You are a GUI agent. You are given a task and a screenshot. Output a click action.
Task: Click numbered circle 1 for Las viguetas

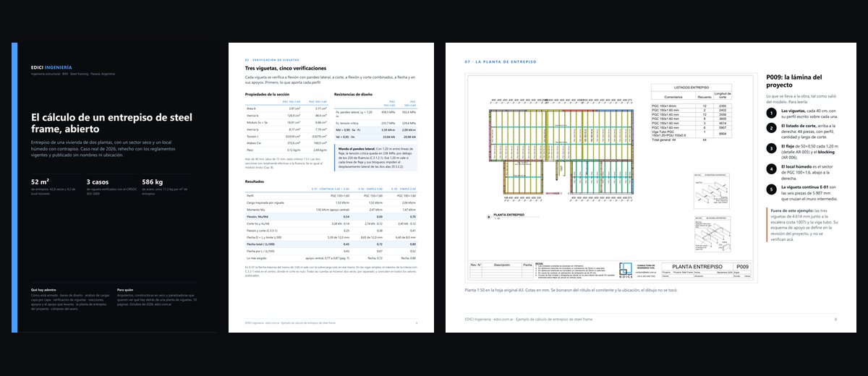771,113
